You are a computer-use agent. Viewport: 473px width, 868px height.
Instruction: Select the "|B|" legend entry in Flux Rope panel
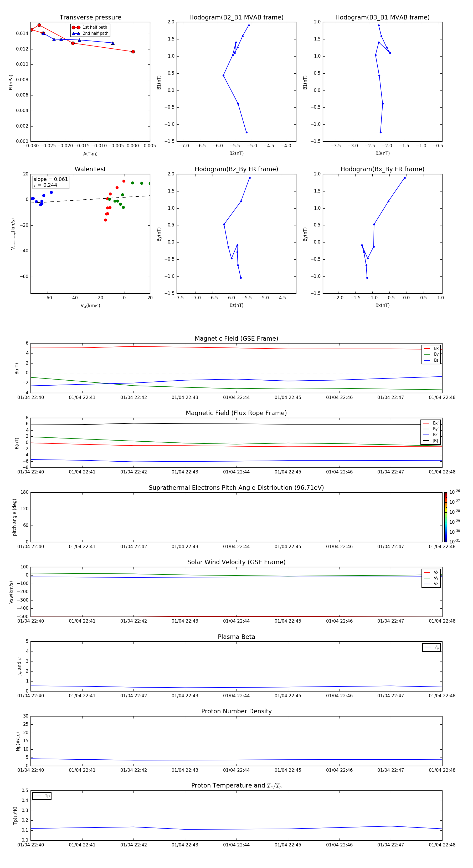431,441
